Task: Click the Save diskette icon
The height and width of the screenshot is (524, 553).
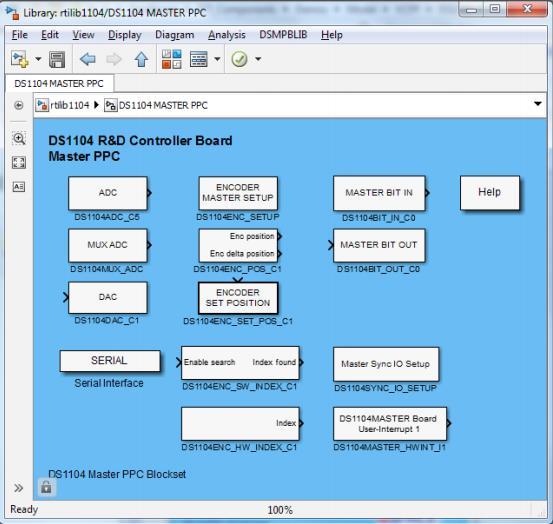Action: [57, 59]
